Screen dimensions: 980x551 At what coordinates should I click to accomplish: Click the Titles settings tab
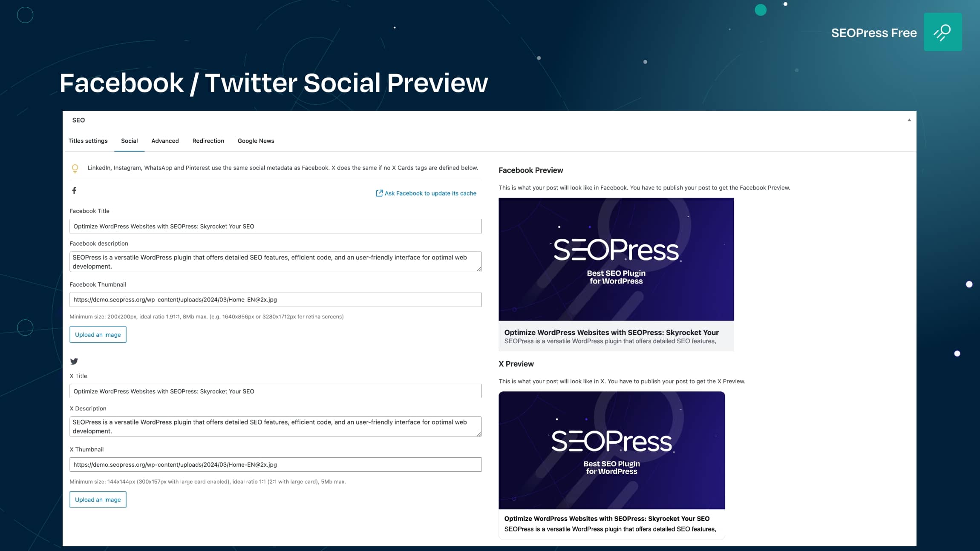pyautogui.click(x=87, y=141)
